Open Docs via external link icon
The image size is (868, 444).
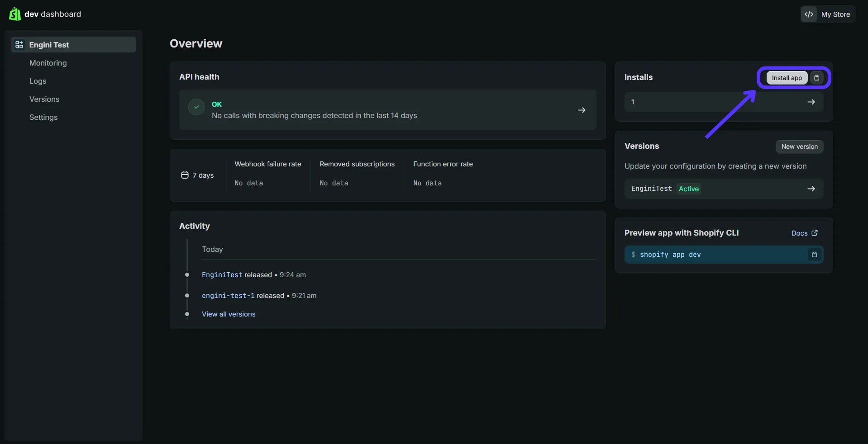(815, 233)
